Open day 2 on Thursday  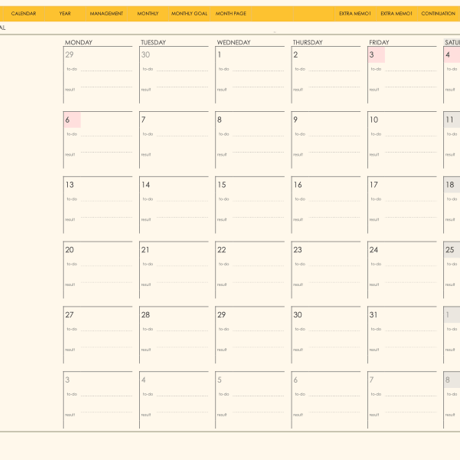[296, 55]
